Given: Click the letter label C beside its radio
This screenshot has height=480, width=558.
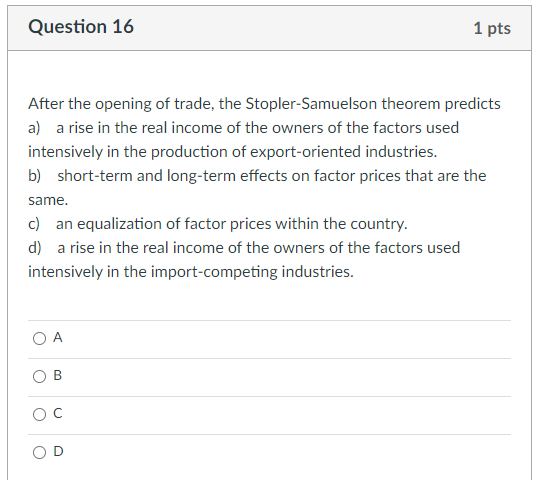Looking at the screenshot, I should coord(58,413).
